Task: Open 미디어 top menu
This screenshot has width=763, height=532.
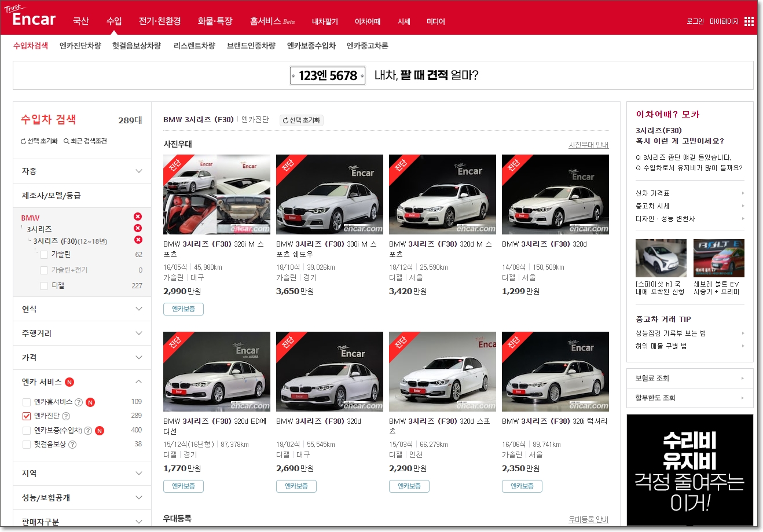Action: coord(436,21)
